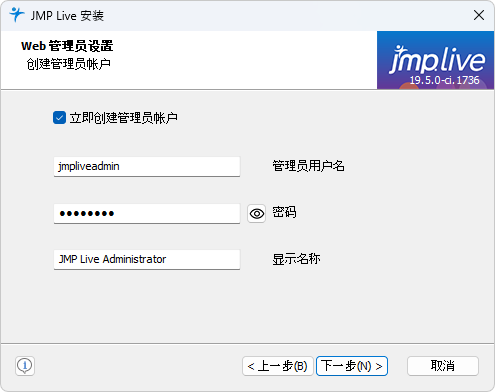Click the jmp live logo banner
This screenshot has width=495, height=392.
coord(435,60)
